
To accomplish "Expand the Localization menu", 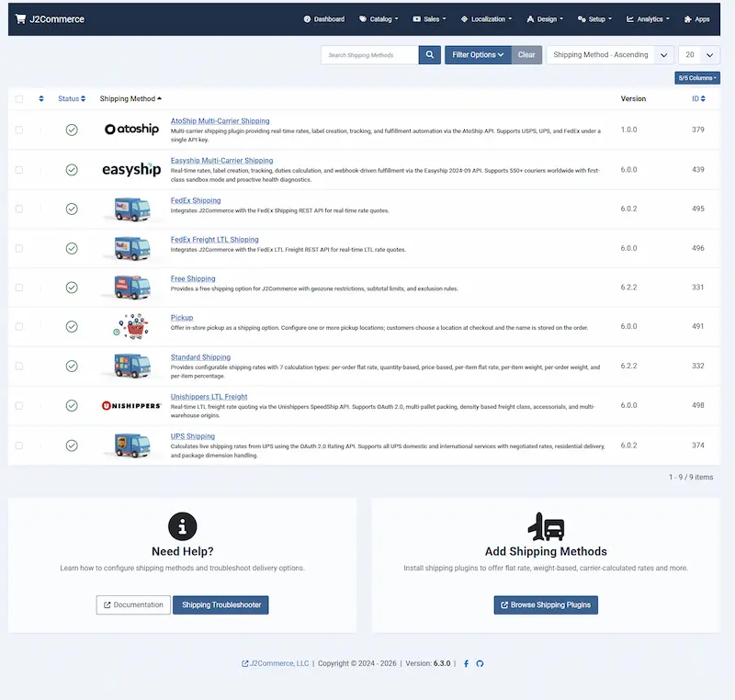I will 487,19.
